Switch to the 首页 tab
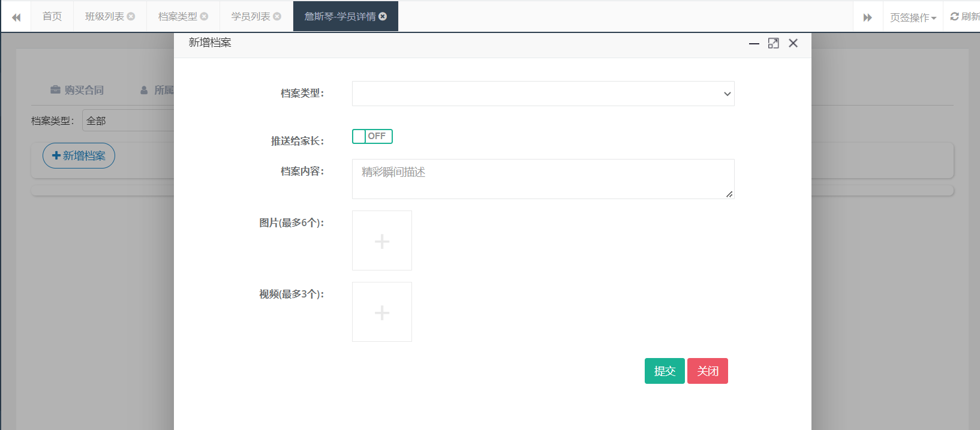980x430 pixels. click(x=52, y=17)
